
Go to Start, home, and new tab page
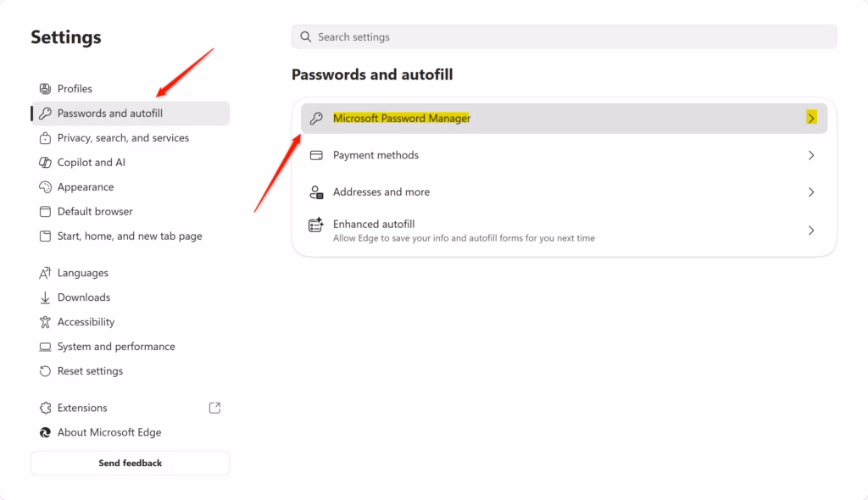[x=131, y=236]
